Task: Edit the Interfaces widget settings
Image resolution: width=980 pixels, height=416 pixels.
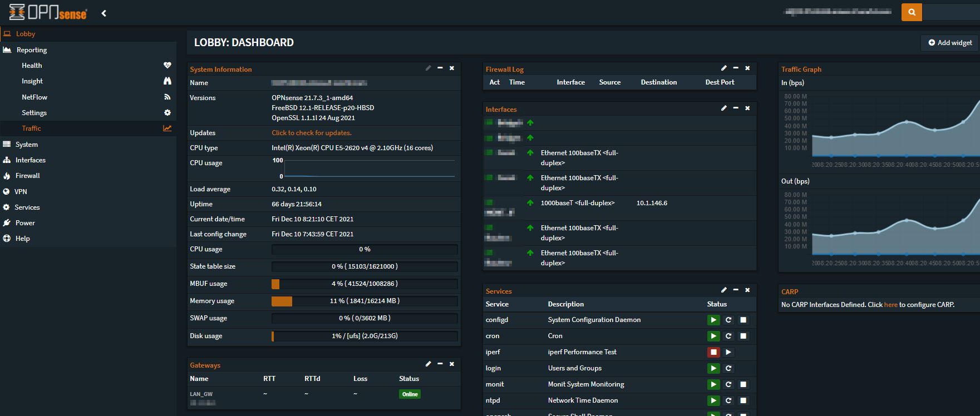Action: point(723,108)
